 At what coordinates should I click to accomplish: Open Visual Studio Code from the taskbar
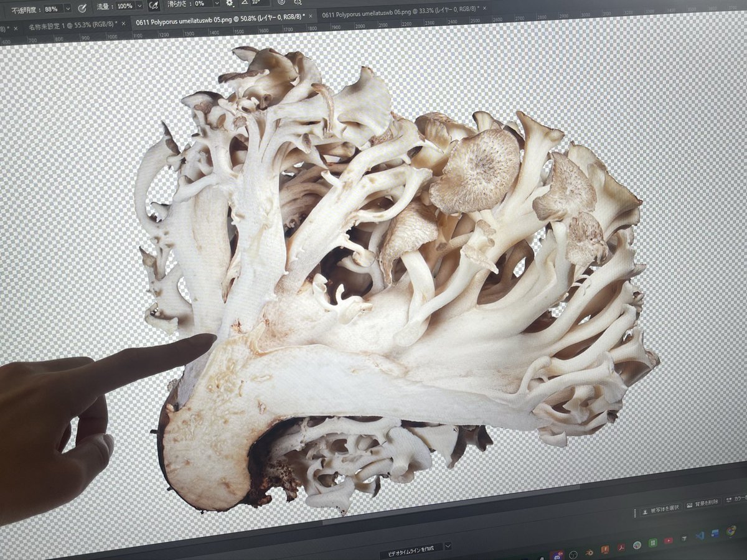[x=700, y=535]
